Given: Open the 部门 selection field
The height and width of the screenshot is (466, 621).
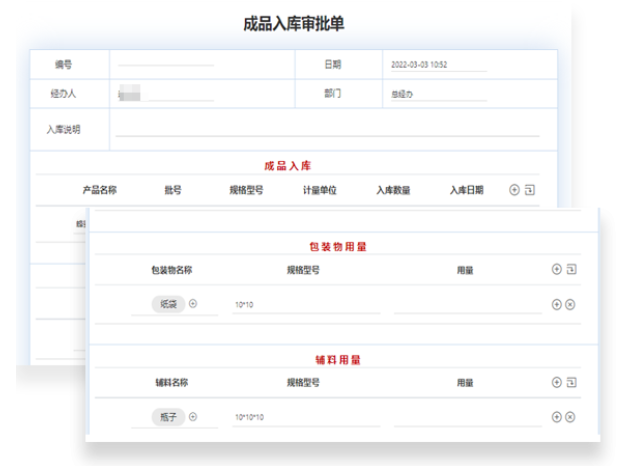Looking at the screenshot, I should (x=437, y=94).
